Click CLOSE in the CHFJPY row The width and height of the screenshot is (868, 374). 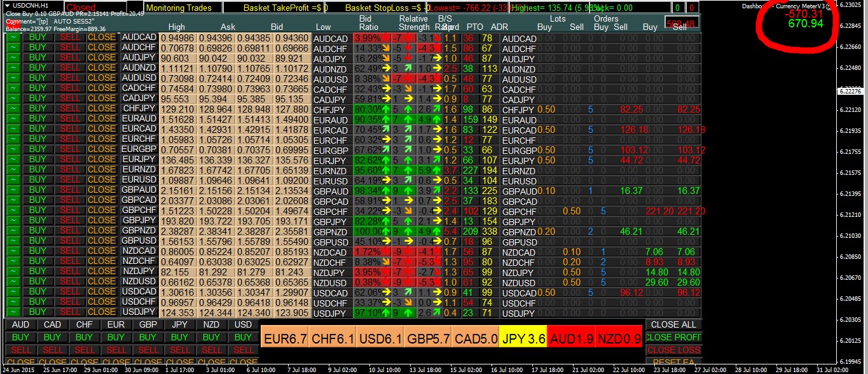(102, 109)
